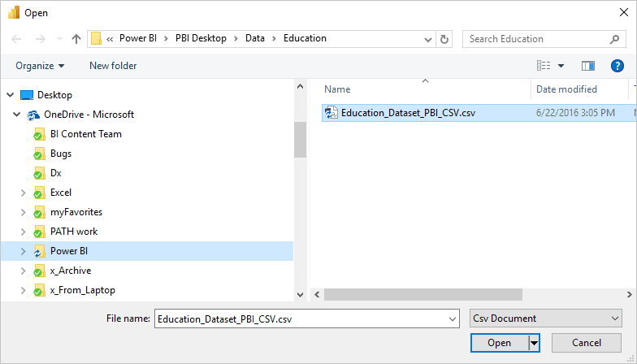637x364 pixels.
Task: Expand the myFavorites folder
Action: click(23, 212)
